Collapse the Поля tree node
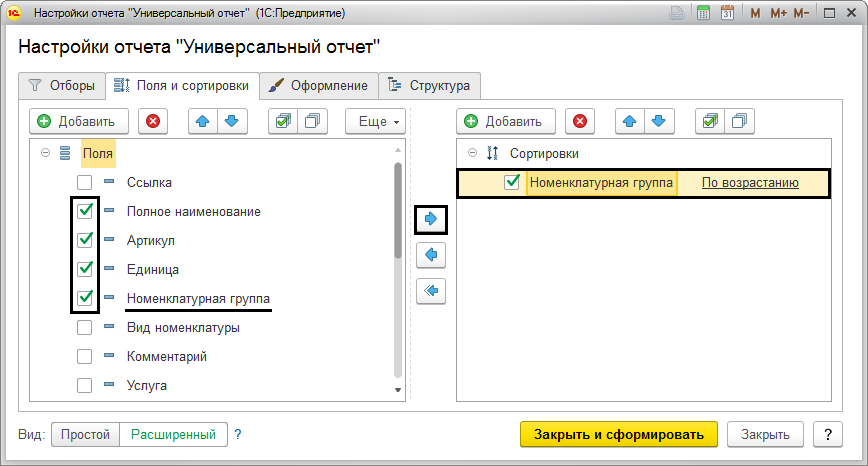Viewport: 868px width, 466px height. pos(45,154)
